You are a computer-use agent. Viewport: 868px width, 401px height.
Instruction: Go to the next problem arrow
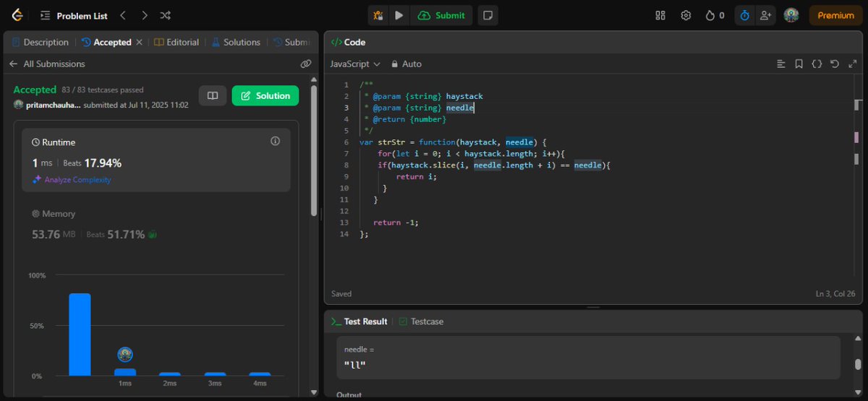144,15
